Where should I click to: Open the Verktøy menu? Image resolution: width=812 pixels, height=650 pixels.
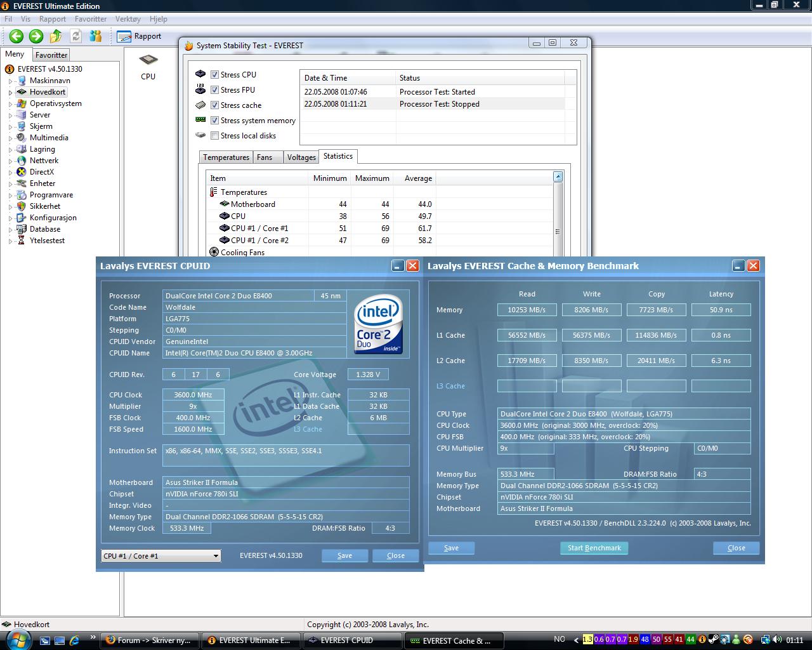point(128,19)
